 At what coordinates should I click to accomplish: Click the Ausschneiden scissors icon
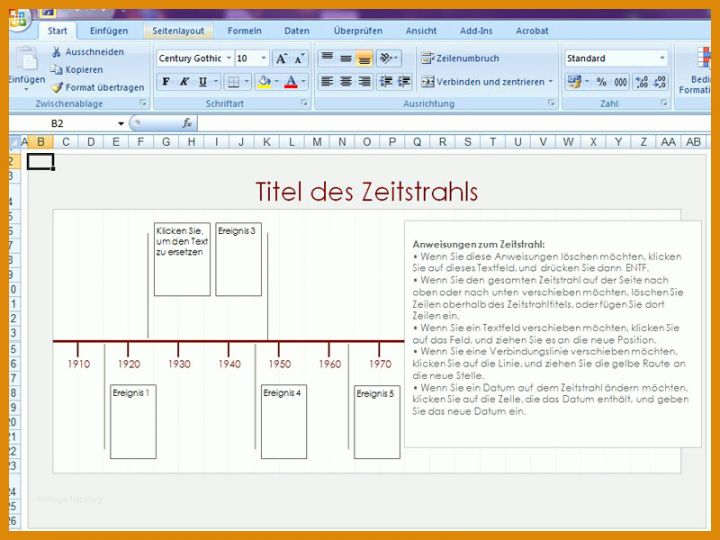(56, 52)
